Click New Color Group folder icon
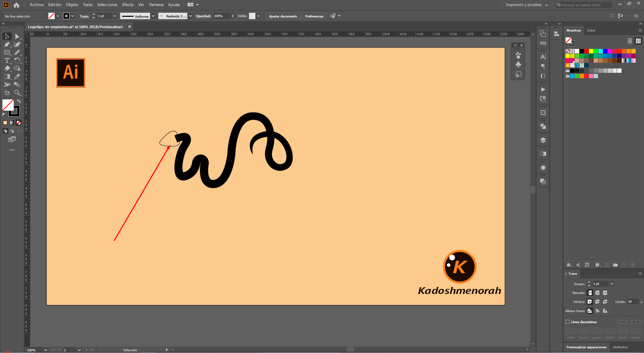The height and width of the screenshot is (353, 644). 615,265
